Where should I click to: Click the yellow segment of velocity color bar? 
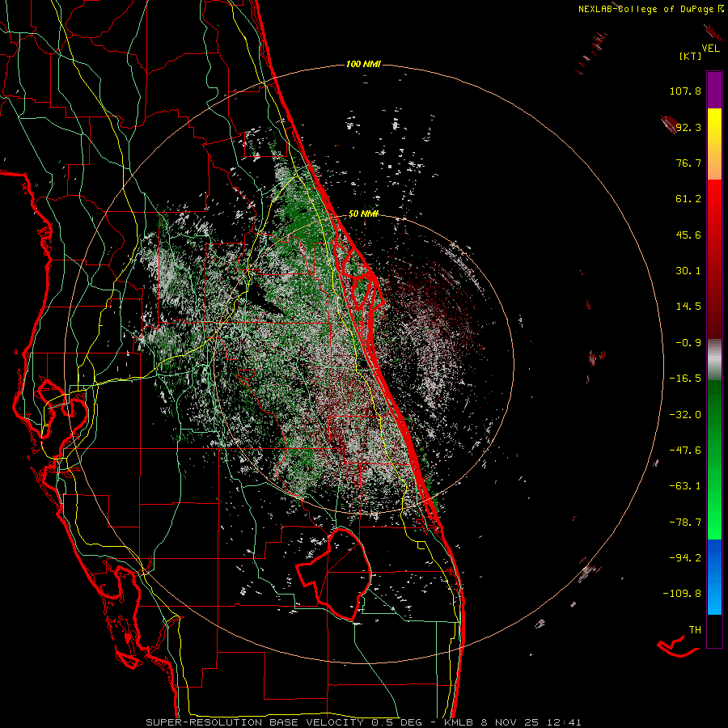click(x=714, y=144)
